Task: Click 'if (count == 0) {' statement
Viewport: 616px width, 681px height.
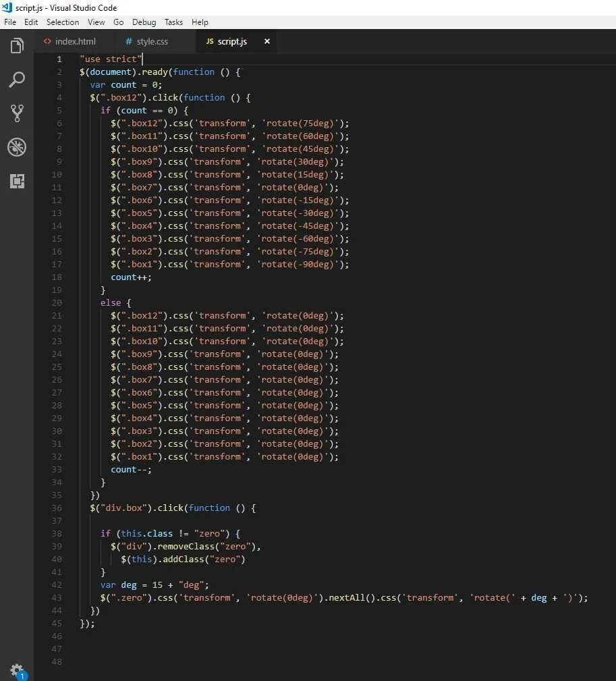Action: [144, 110]
